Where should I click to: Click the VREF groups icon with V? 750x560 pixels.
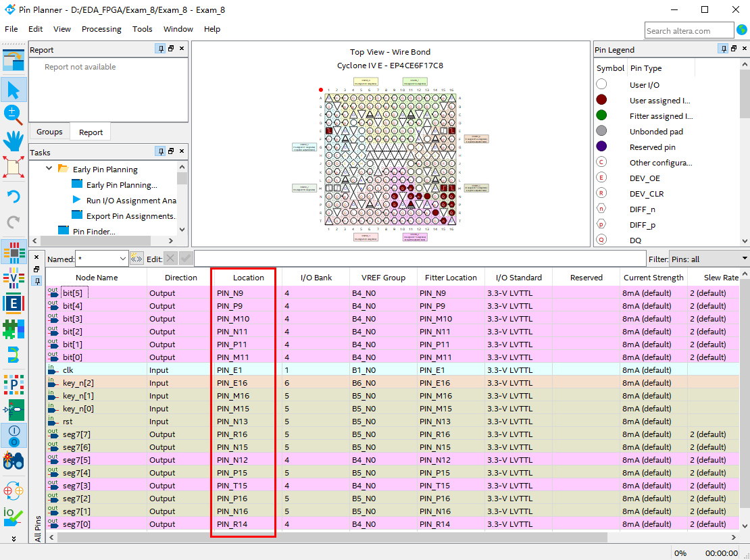point(14,278)
